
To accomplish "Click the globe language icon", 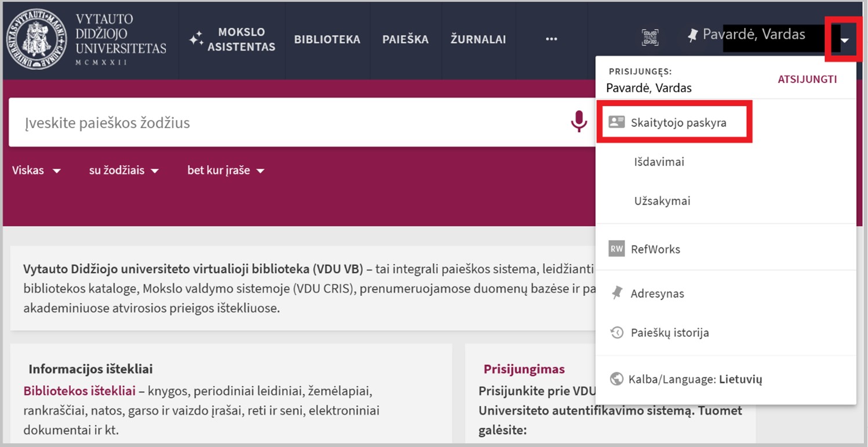I will (x=617, y=379).
